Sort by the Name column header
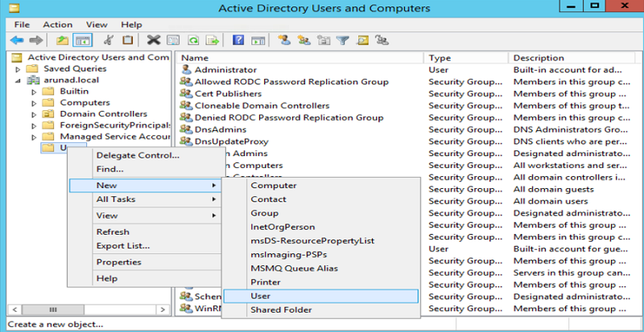The image size is (644, 332). click(300, 58)
